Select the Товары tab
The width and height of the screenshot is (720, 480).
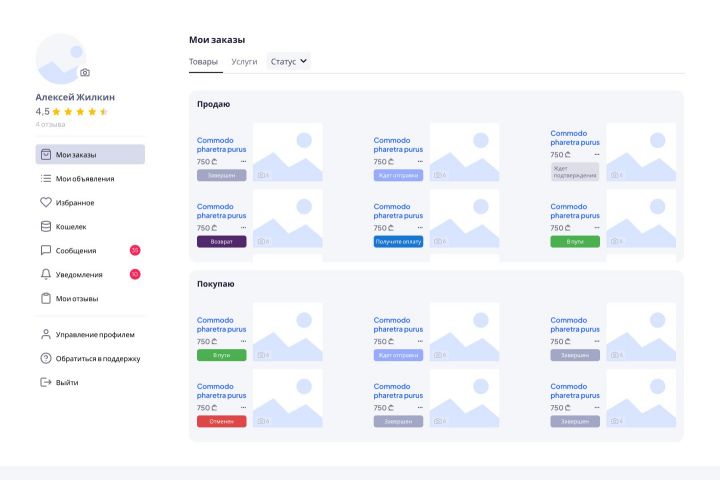[x=203, y=62]
